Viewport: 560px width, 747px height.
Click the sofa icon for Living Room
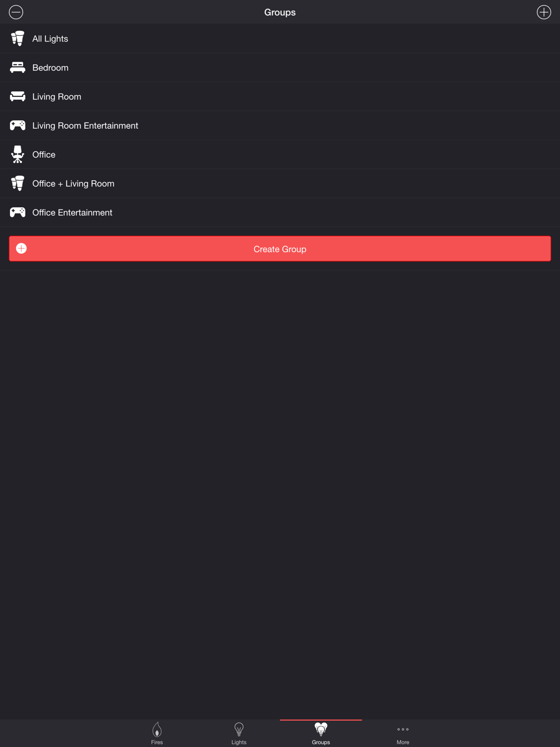(17, 96)
